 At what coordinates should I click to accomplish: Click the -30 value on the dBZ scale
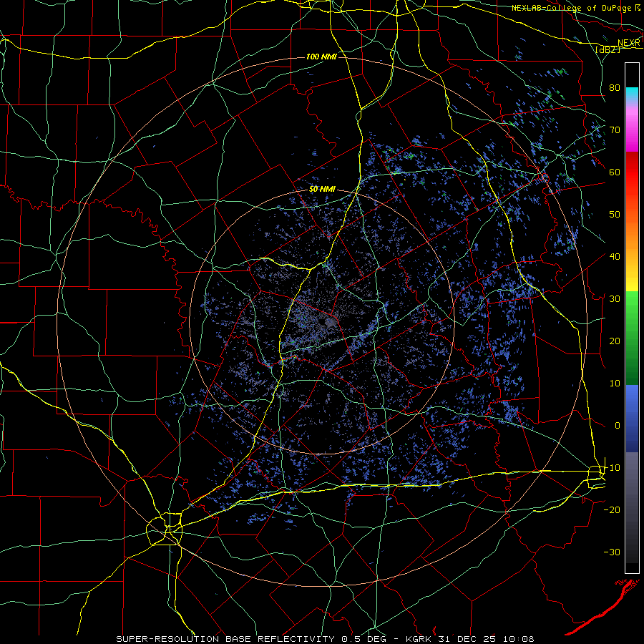click(x=612, y=552)
